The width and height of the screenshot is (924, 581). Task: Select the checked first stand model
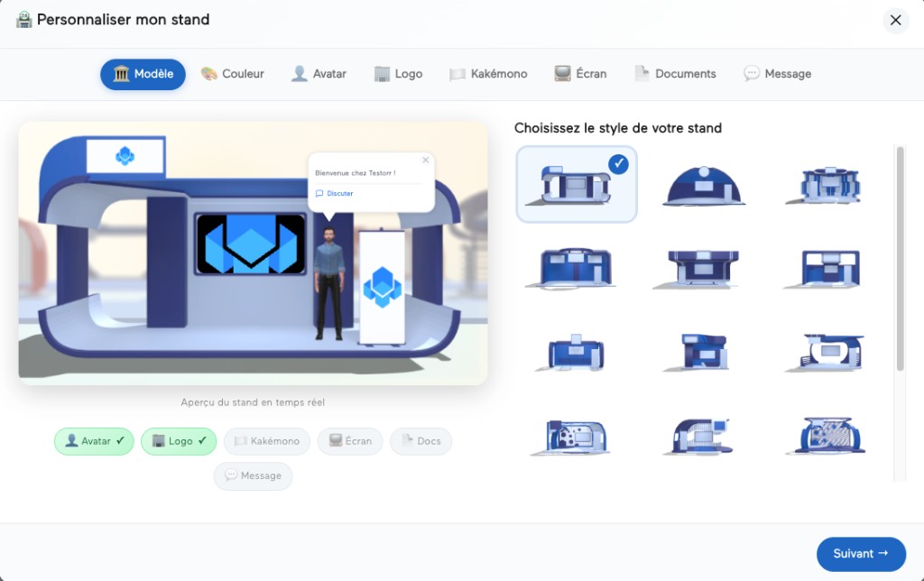tap(577, 184)
